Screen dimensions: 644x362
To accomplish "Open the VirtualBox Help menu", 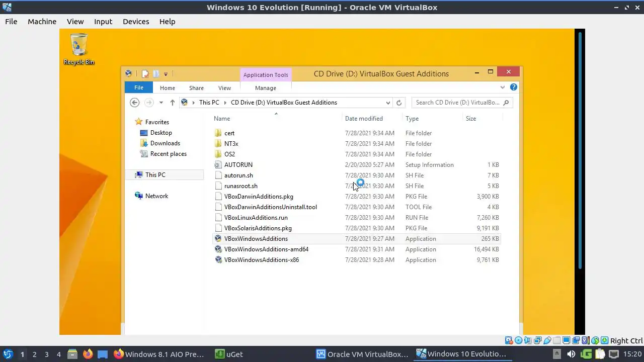I will pos(167,22).
